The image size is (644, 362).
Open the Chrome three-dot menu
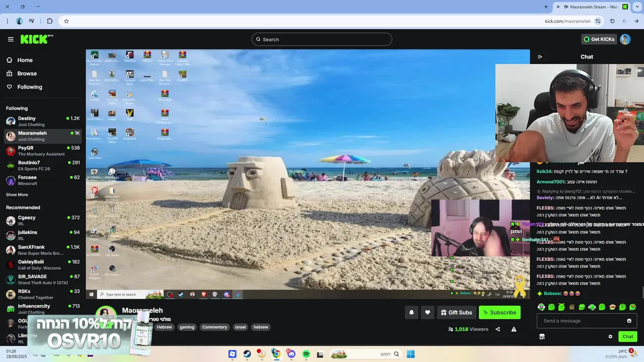click(7, 21)
